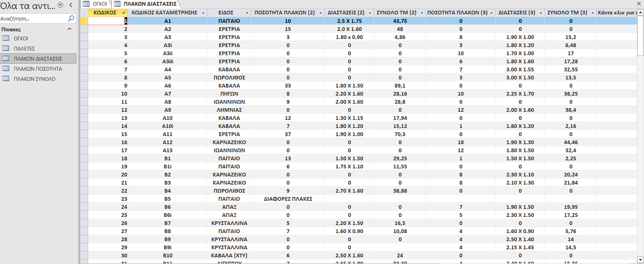The height and width of the screenshot is (264, 644).
Task: Open ΣΥΝΟΛΟ ΤΜ (2) column filter dropdown
Action: (422, 13)
